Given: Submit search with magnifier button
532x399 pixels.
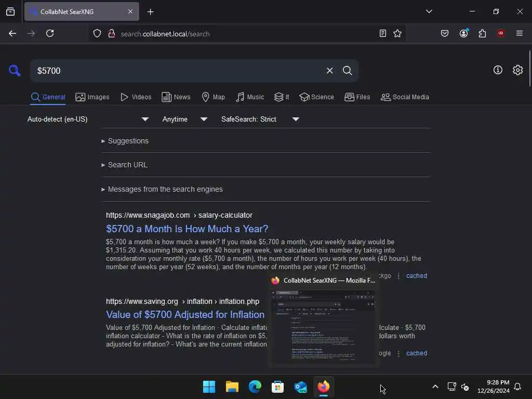Looking at the screenshot, I should 347,71.
